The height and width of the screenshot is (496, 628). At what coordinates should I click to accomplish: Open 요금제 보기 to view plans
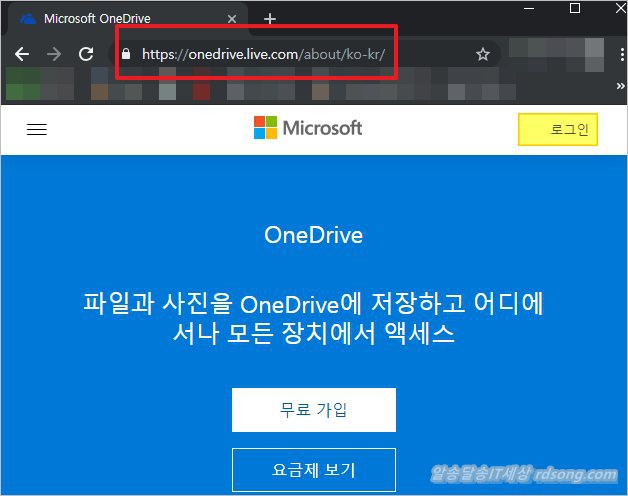point(314,469)
